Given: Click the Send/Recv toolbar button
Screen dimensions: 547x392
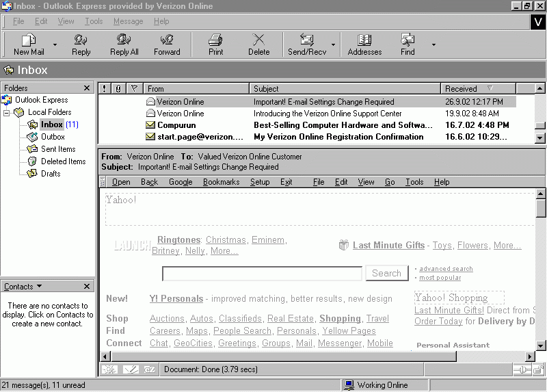Looking at the screenshot, I should tap(307, 44).
